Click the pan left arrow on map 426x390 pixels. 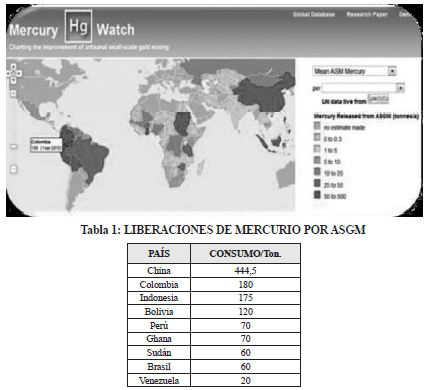click(9, 73)
